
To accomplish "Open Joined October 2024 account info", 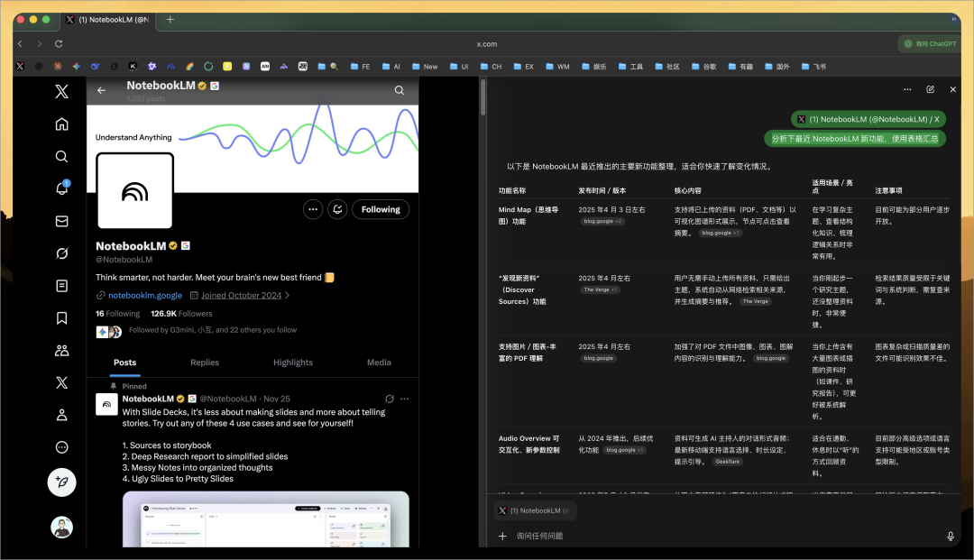I will coord(241,296).
